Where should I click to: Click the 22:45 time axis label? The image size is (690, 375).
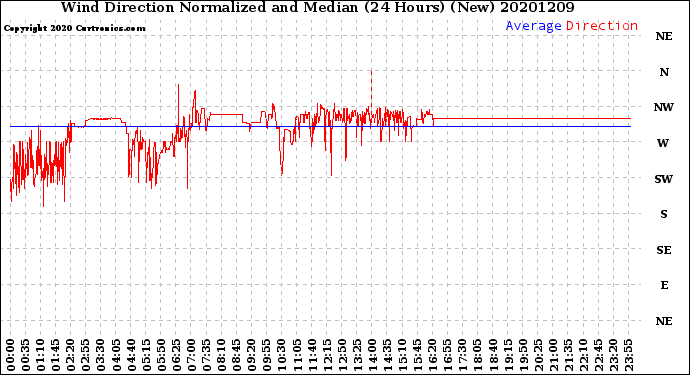coord(598,355)
